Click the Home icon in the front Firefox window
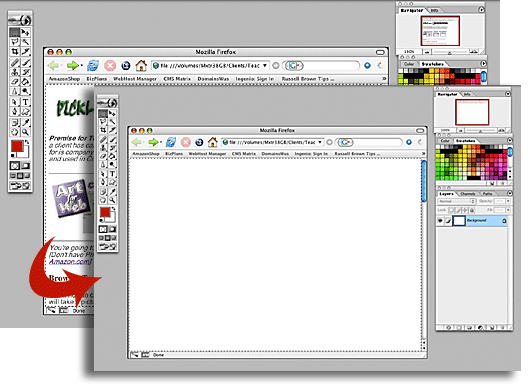 point(212,142)
